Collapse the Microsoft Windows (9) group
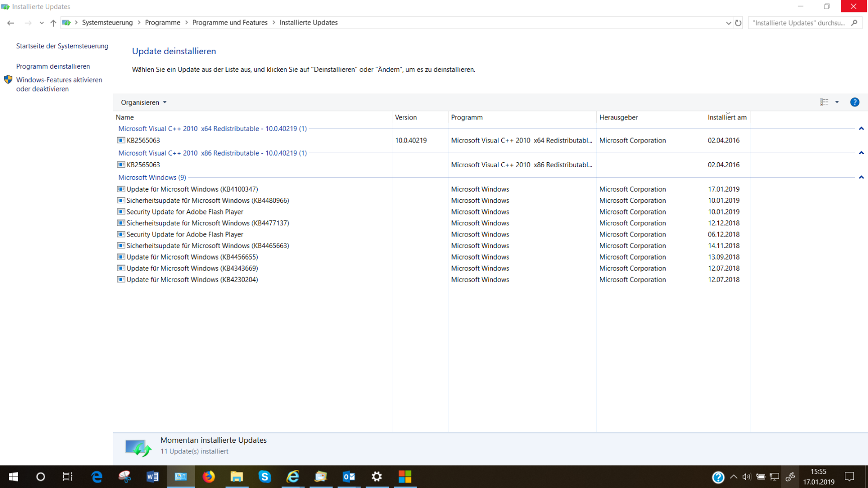Image resolution: width=868 pixels, height=488 pixels. [x=861, y=177]
